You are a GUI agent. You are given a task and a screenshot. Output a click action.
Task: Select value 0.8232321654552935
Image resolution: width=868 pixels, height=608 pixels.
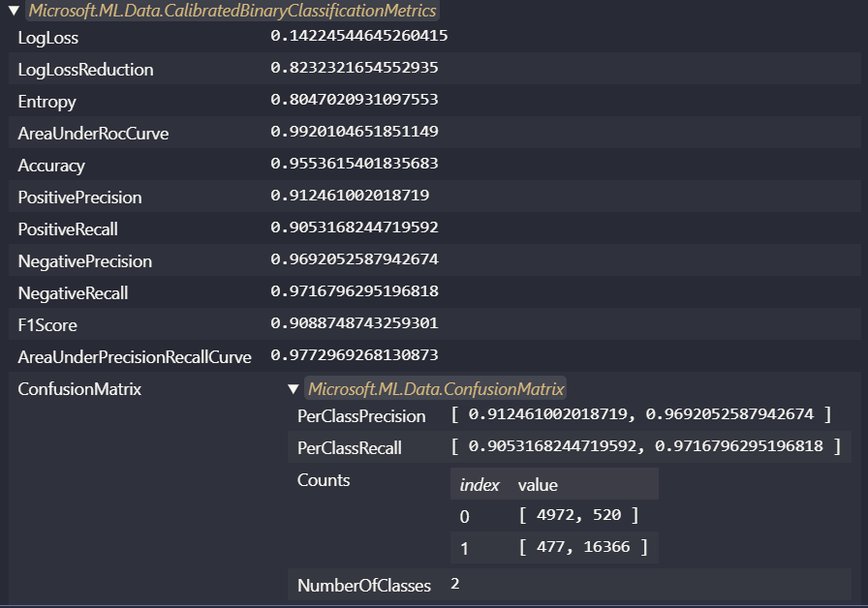(x=355, y=68)
